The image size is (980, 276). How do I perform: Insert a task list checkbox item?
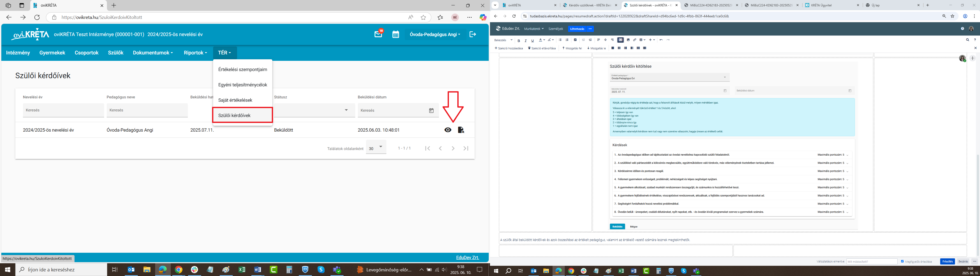(x=575, y=40)
